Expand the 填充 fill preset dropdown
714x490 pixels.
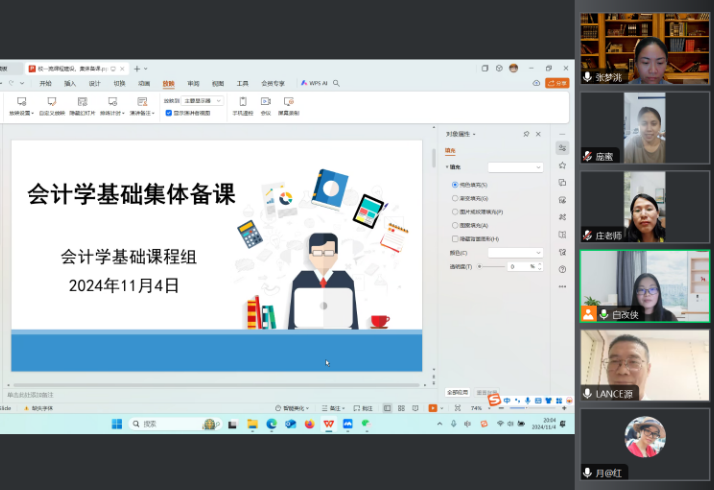click(x=514, y=167)
